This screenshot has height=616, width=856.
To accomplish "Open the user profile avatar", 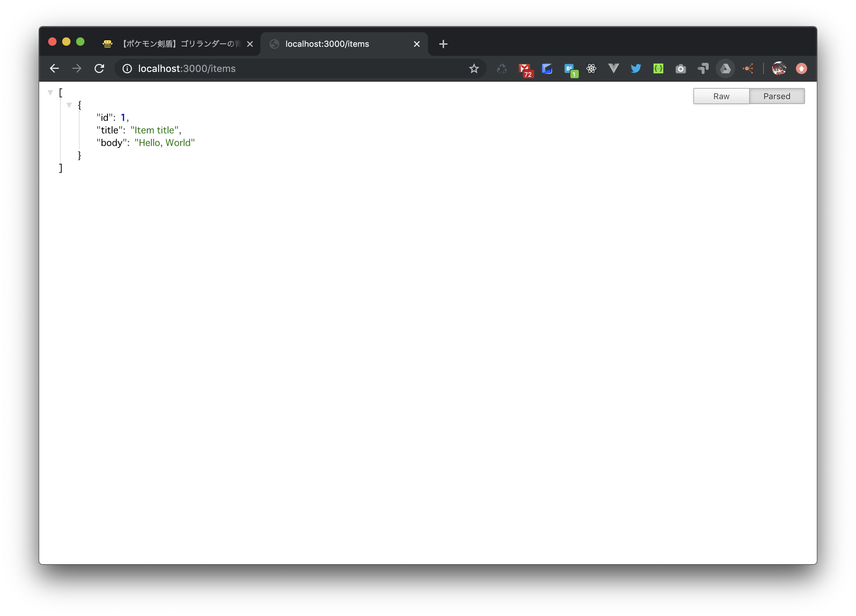I will point(778,69).
